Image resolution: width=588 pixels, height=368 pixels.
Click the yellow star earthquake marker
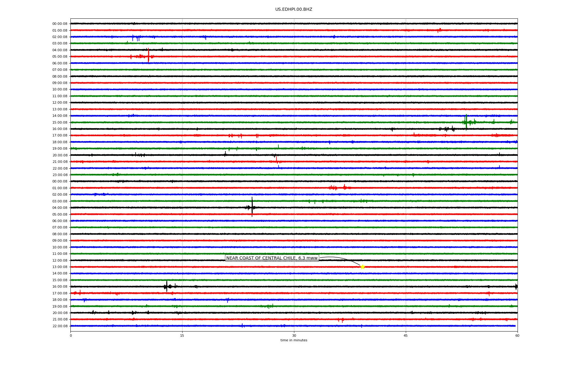(x=363, y=267)
